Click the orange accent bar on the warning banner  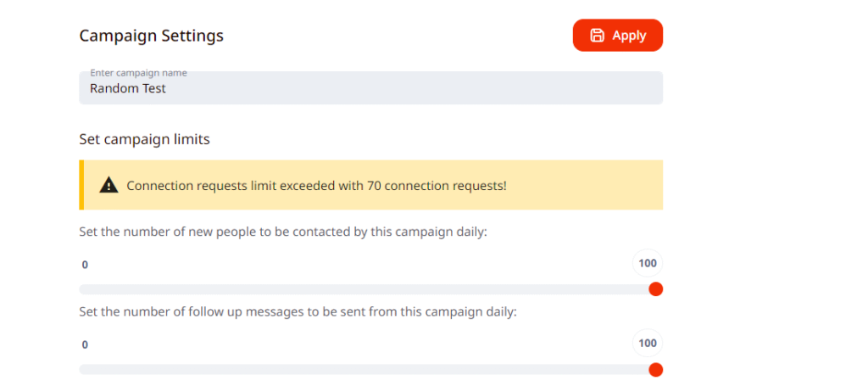tap(81, 185)
